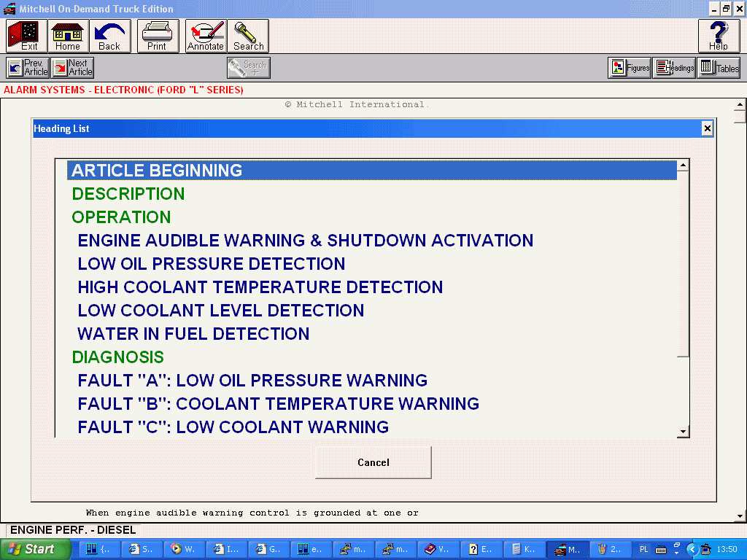Click the PL language indicator in tray
747x560 pixels.
[643, 550]
